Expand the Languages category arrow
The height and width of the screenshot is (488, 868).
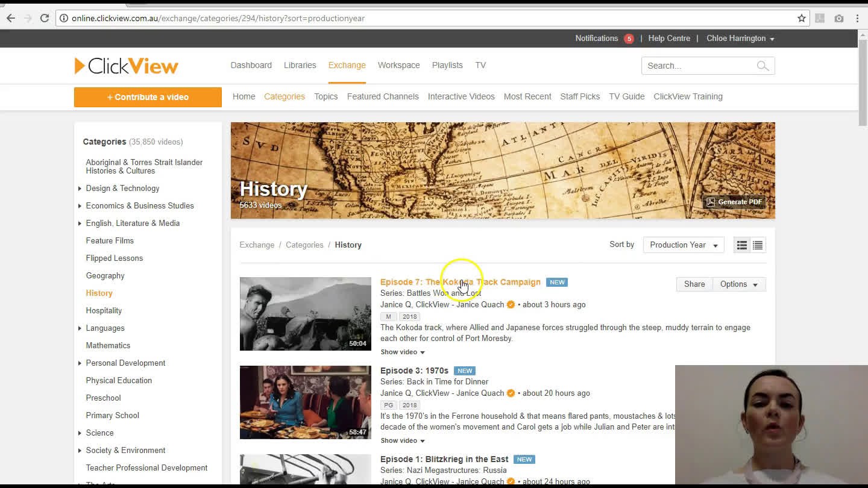click(80, 328)
